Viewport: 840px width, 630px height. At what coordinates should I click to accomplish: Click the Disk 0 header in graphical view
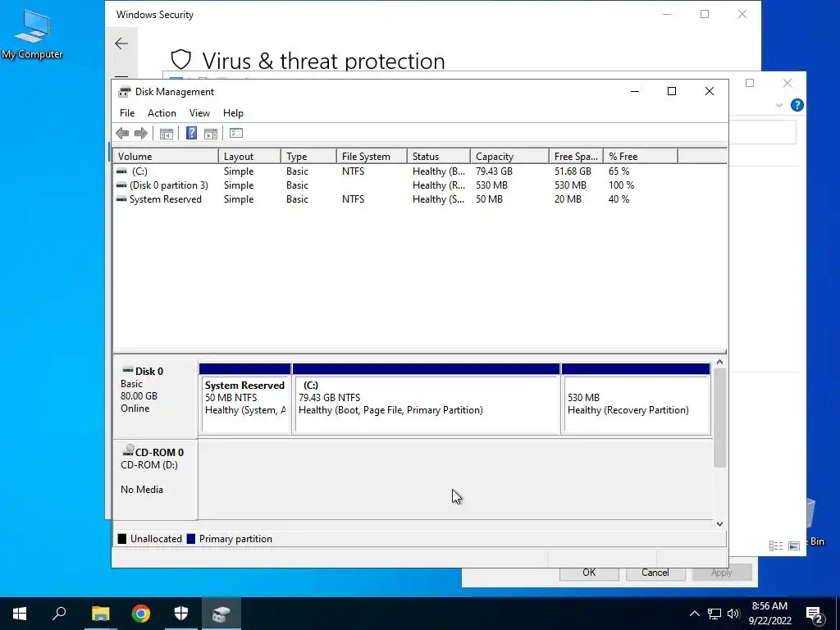[x=155, y=398]
